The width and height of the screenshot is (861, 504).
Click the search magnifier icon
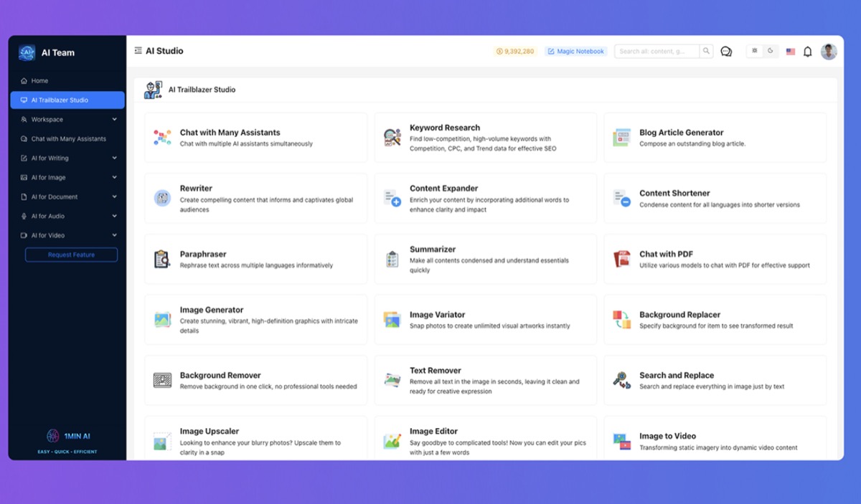click(706, 52)
